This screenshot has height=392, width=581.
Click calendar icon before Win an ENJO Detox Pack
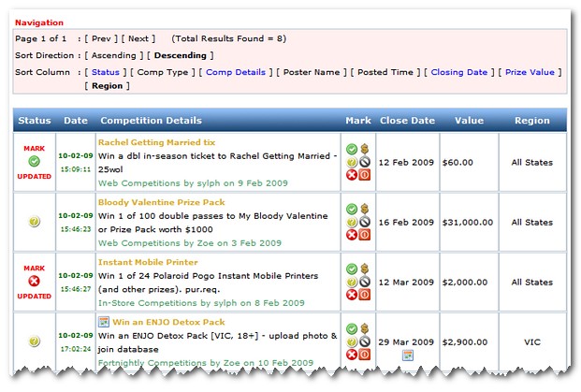tap(104, 322)
